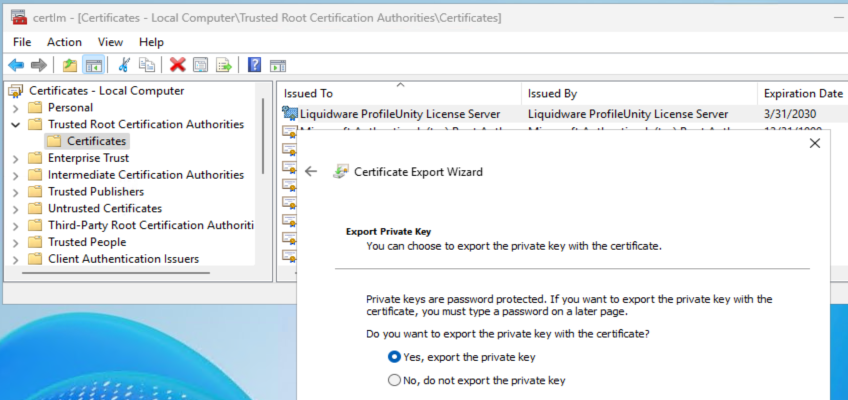Expand the Untrusted Certificates node
The image size is (848, 400).
(x=16, y=209)
